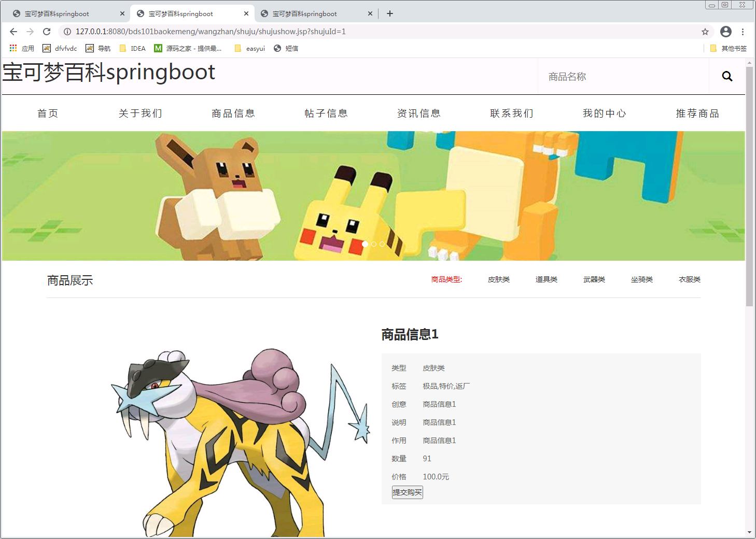This screenshot has width=756, height=539.
Task: Click the page vertical scrollbar thumb
Action: (x=749, y=187)
